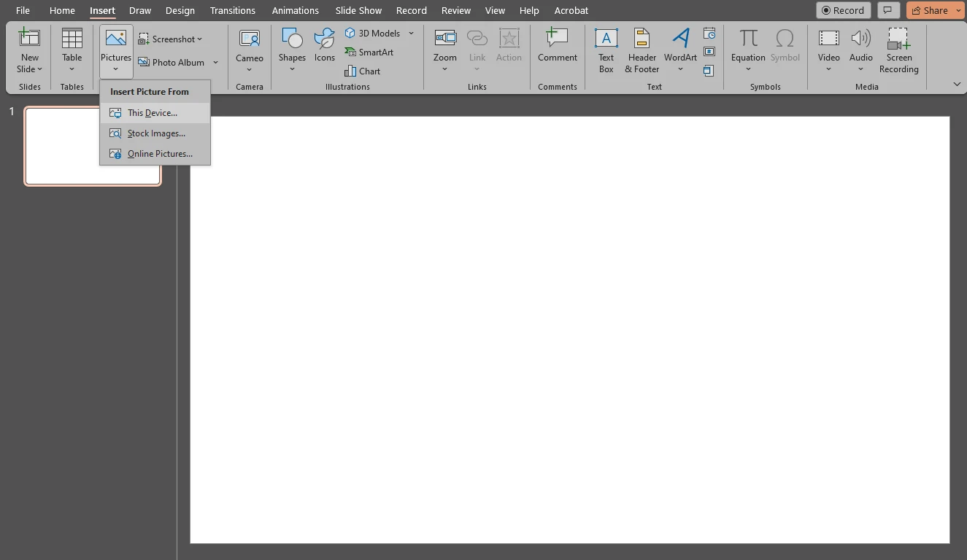Start a Screen Recording
This screenshot has width=967, height=560.
[898, 50]
